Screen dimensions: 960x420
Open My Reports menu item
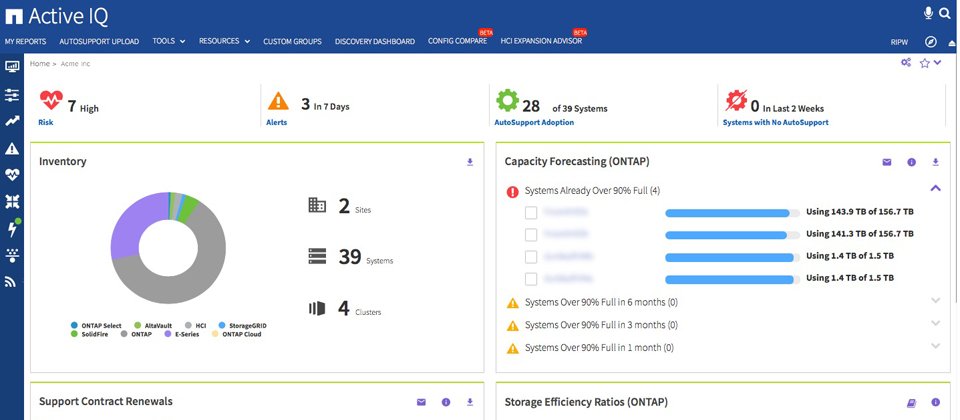(x=26, y=42)
